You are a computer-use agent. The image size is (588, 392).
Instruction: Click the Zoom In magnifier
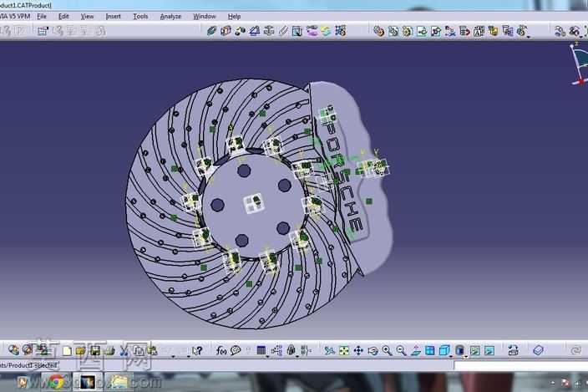point(387,350)
